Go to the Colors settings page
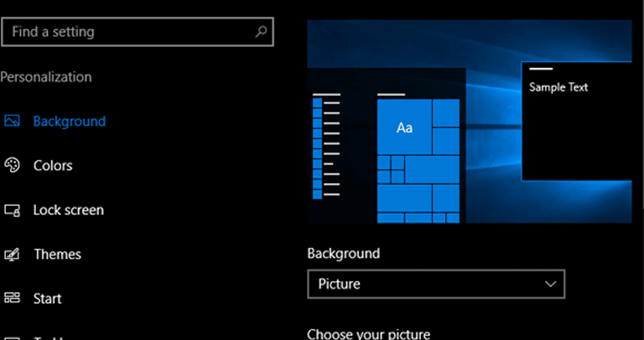The image size is (644, 340). point(53,165)
